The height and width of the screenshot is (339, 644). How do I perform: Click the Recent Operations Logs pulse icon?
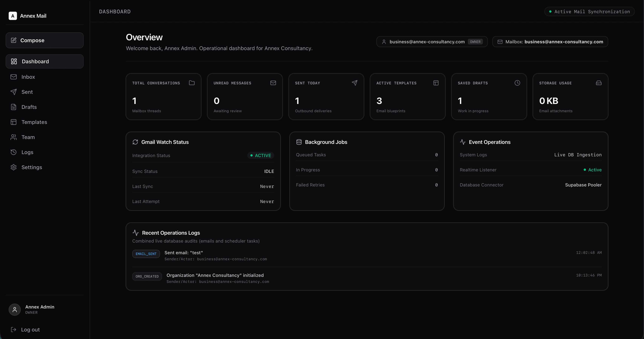(x=136, y=233)
